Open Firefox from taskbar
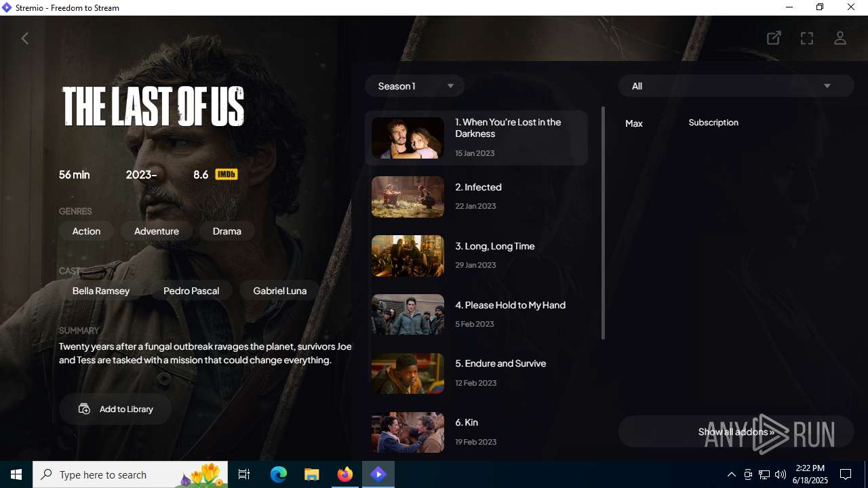The image size is (868, 488). 345,474
